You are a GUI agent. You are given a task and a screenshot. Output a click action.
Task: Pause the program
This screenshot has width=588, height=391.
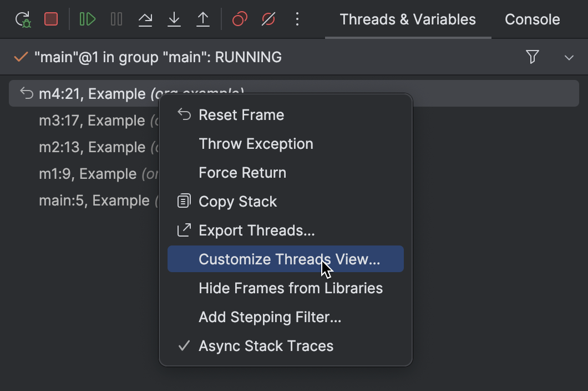(x=116, y=19)
